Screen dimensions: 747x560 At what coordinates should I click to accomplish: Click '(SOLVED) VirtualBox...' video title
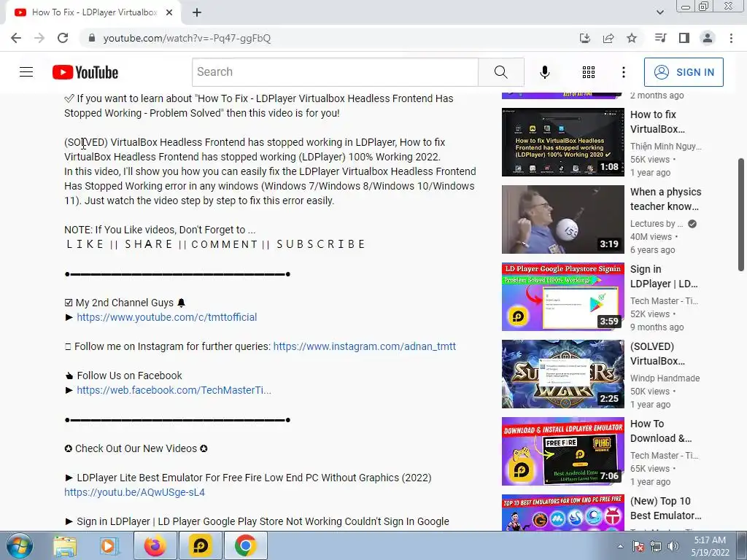coord(657,354)
